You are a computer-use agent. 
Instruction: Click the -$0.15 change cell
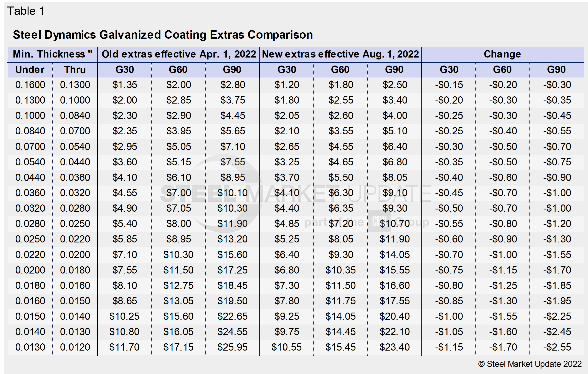click(449, 85)
